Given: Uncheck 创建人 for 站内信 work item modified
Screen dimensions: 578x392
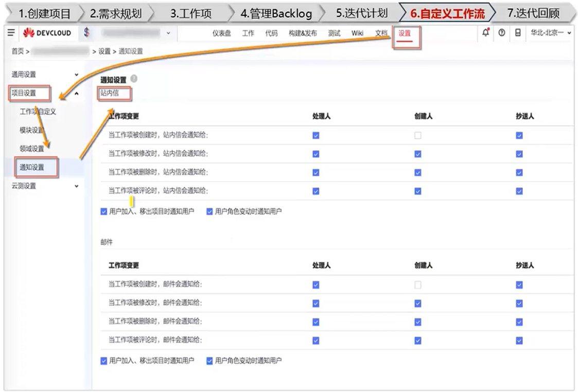Looking at the screenshot, I should (x=417, y=154).
